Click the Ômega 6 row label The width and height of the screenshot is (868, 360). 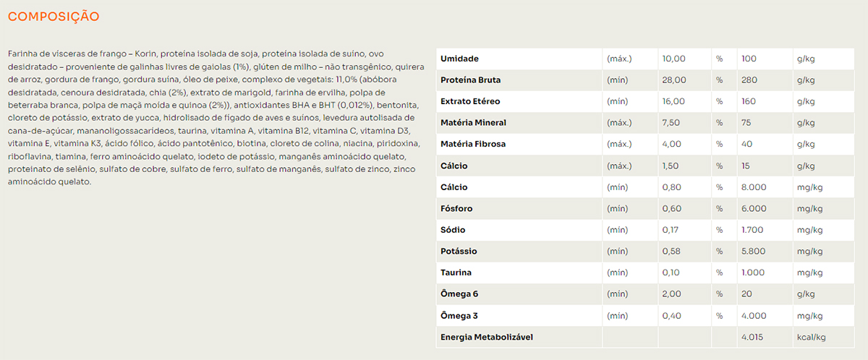pyautogui.click(x=459, y=294)
